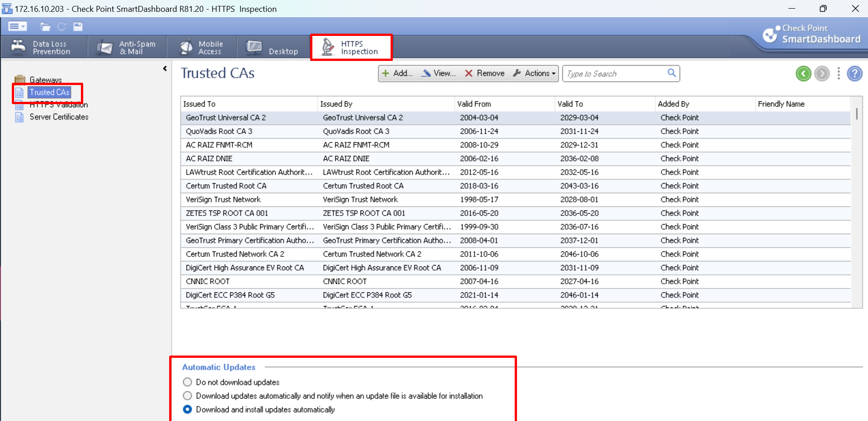Click the grey forward navigation arrow
Viewport: 868px width, 421px height.
822,73
